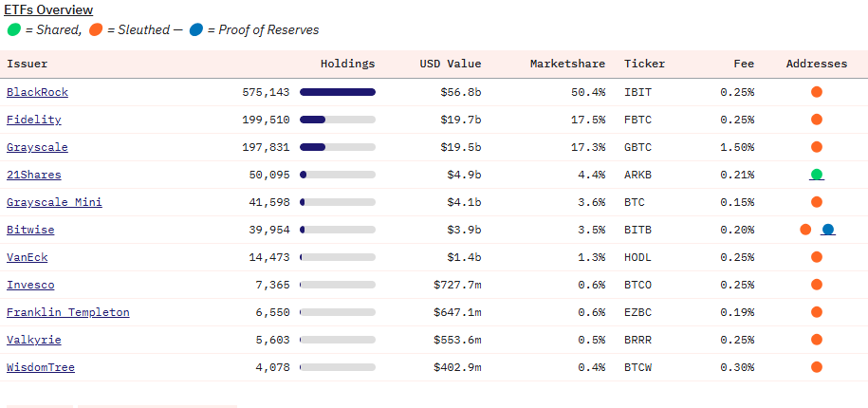Screen dimensions: 868x408
Task: Click the ETFs Overview heading link
Action: point(49,10)
